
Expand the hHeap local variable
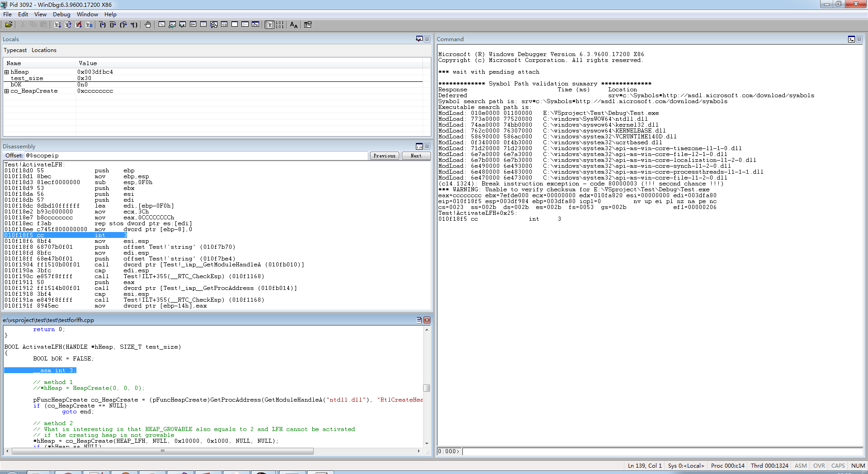click(x=7, y=72)
